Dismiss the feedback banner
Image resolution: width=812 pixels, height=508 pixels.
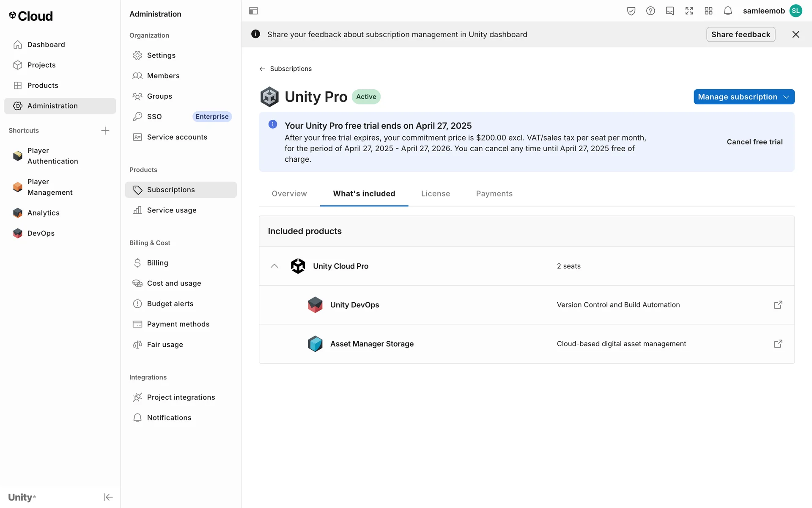[796, 34]
